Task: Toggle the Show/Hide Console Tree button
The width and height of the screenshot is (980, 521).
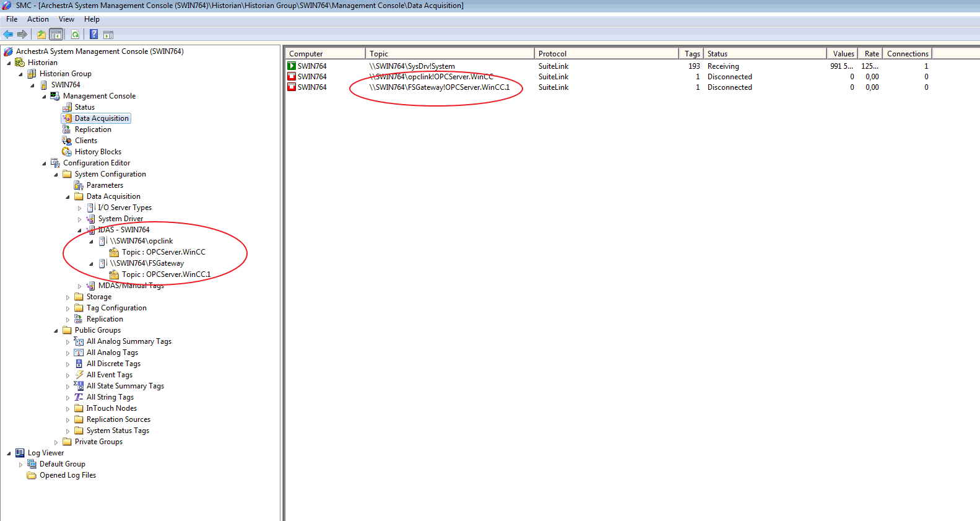Action: pyautogui.click(x=56, y=35)
